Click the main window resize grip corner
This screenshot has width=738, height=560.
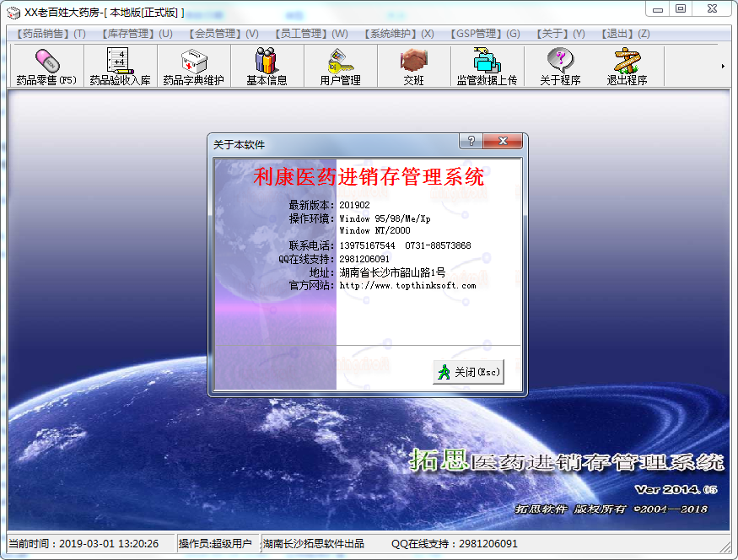[x=725, y=547]
